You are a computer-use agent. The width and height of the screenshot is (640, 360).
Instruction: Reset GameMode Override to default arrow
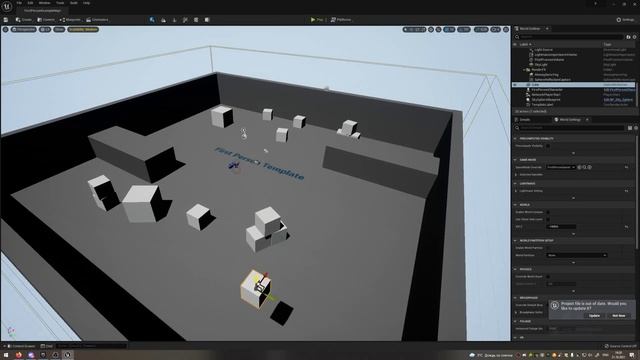[x=627, y=167]
